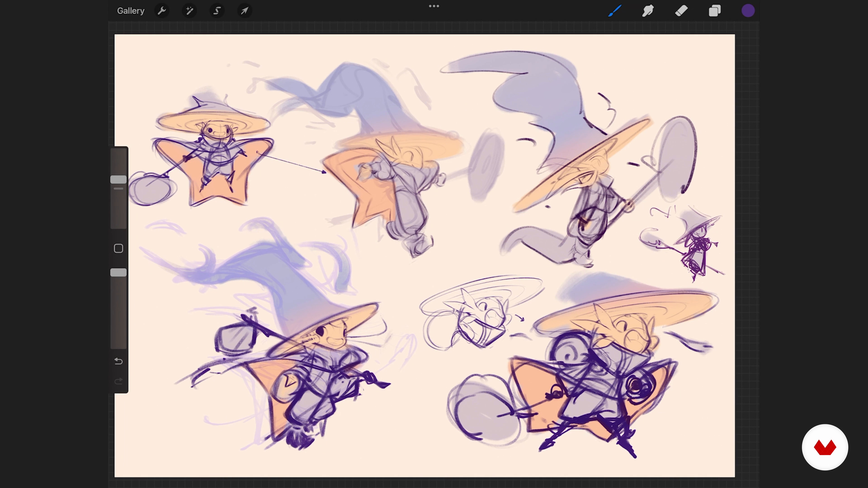Activate the Selection tool

tap(217, 11)
